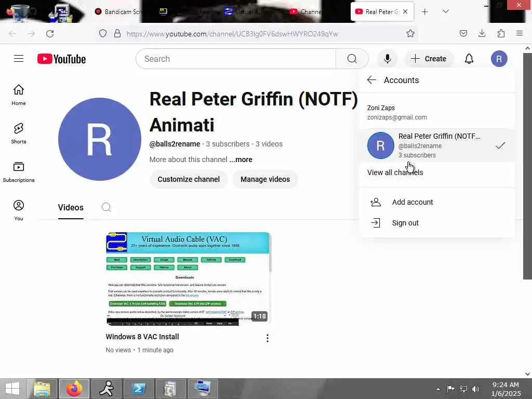This screenshot has width=532, height=399.
Task: Save page to Pocket
Action: pos(463,33)
